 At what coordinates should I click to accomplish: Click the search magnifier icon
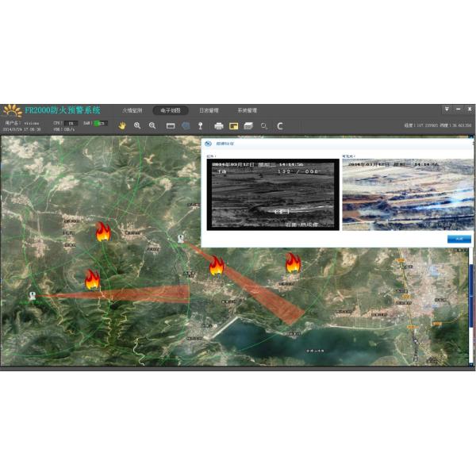[x=264, y=125]
